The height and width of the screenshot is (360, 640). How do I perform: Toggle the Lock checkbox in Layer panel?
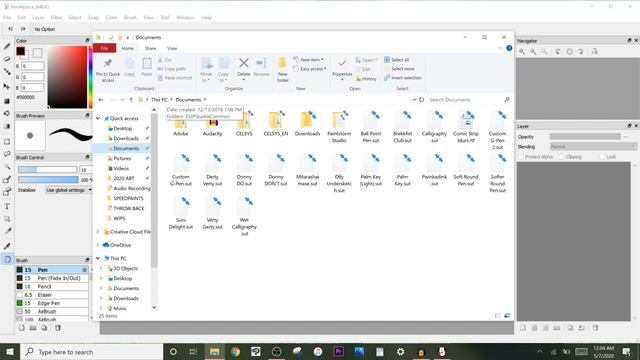602,157
